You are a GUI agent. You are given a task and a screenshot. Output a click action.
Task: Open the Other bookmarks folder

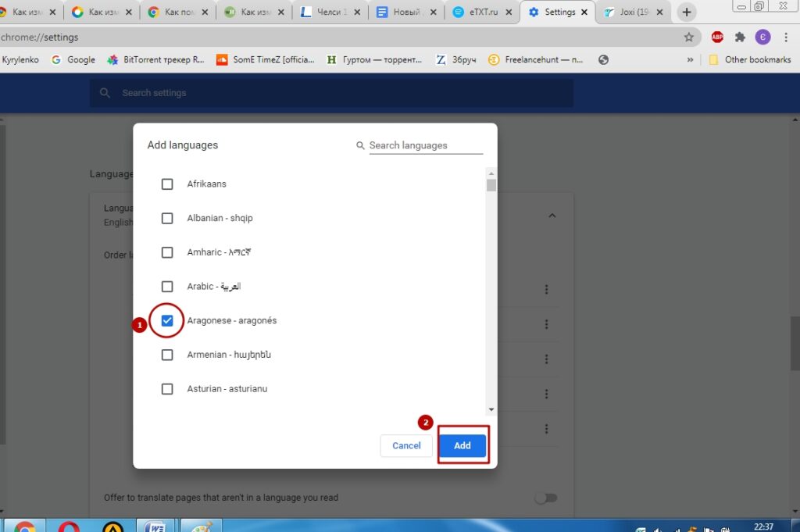tap(750, 59)
